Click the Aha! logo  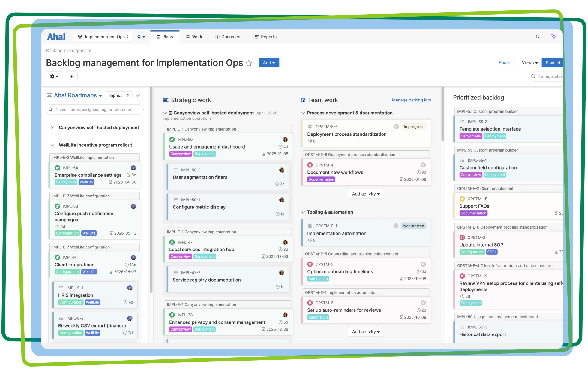click(x=56, y=37)
